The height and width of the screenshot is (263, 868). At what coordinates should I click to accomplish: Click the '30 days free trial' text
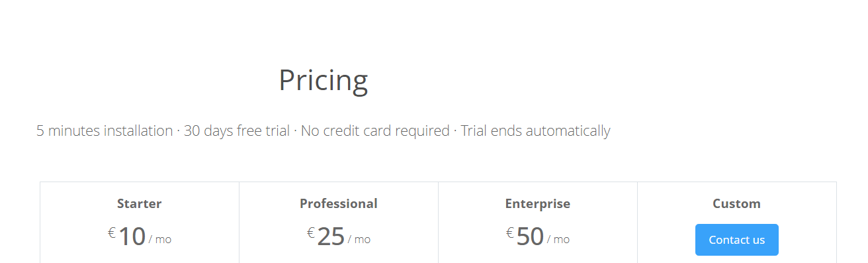coord(237,131)
